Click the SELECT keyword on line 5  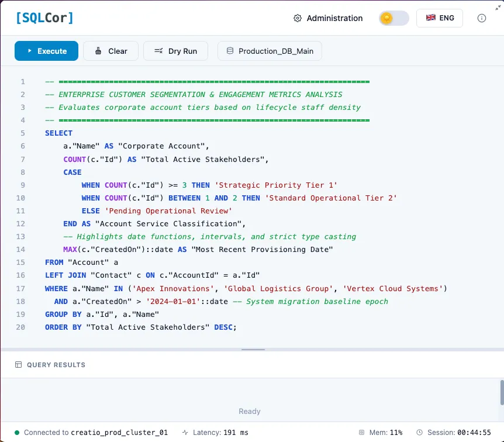pos(59,133)
